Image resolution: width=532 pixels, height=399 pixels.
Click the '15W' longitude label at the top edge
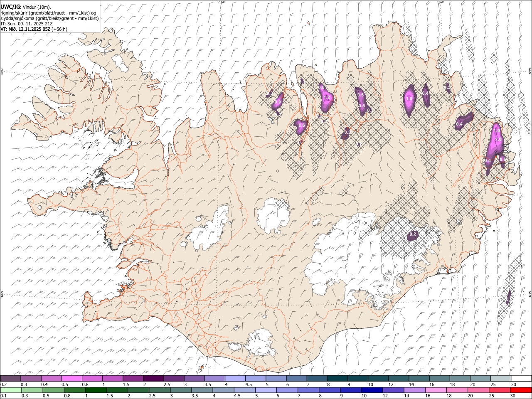pos(440,2)
